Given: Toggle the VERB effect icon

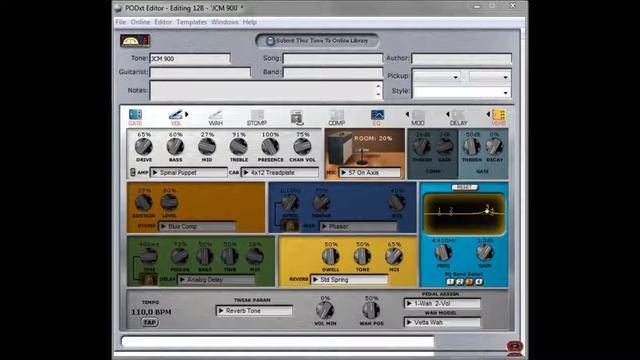Looking at the screenshot, I should 499,115.
